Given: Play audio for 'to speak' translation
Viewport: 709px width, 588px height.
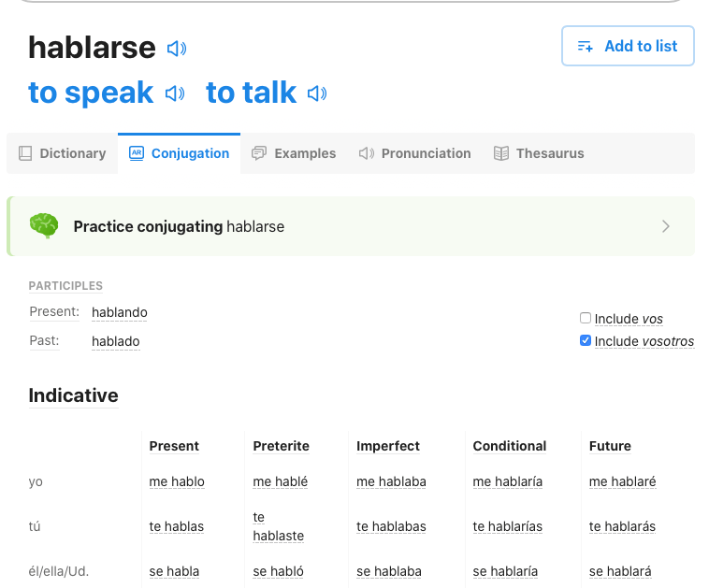Looking at the screenshot, I should click(175, 93).
